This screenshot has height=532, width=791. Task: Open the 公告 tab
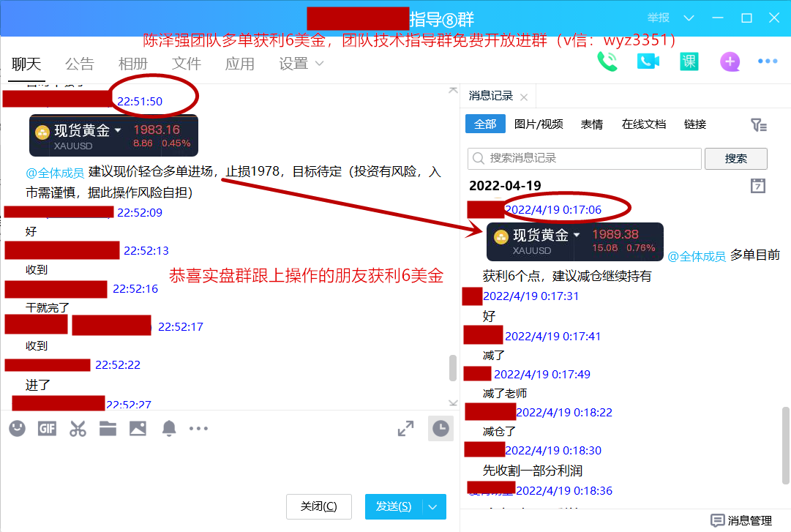[80, 64]
